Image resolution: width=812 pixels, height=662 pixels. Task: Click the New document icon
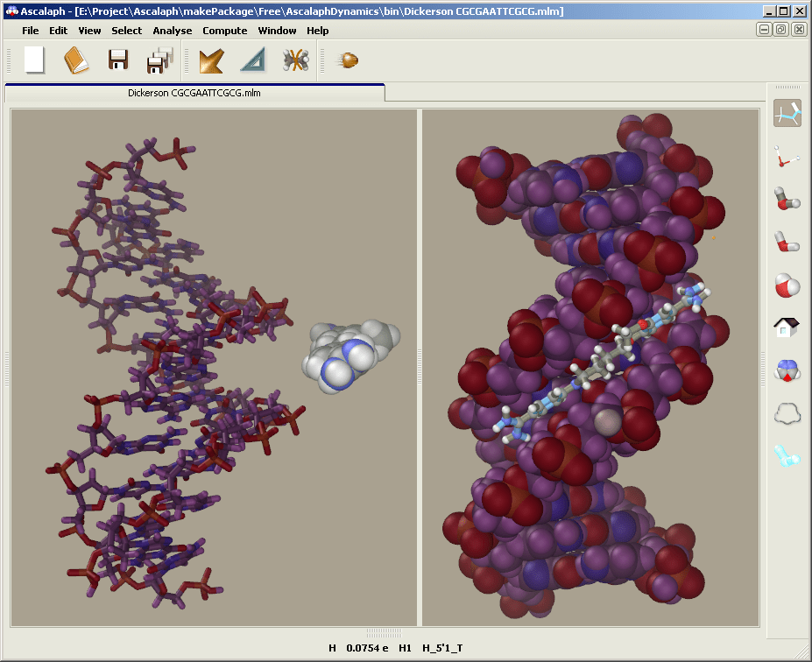point(35,60)
